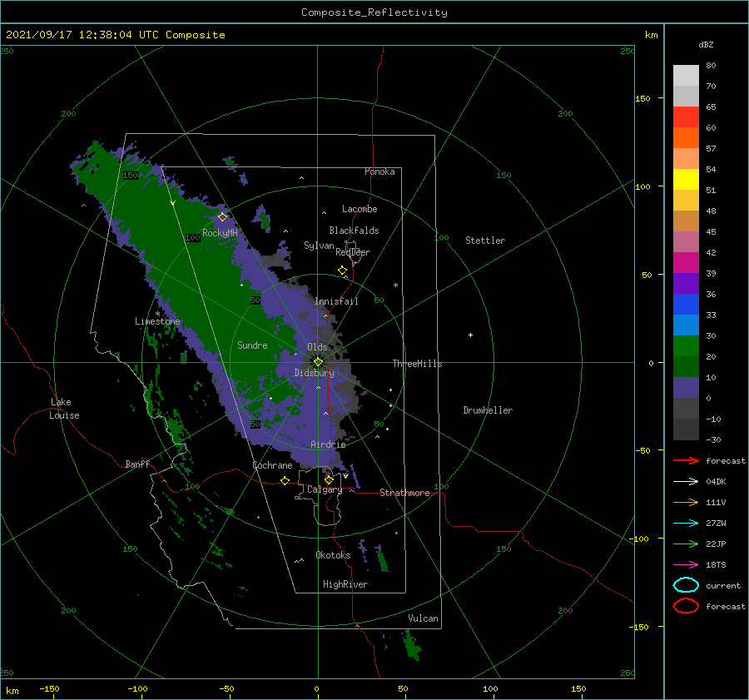Select the magenta 18TS arrow legend icon
The width and height of the screenshot is (749, 700).
coord(686,565)
